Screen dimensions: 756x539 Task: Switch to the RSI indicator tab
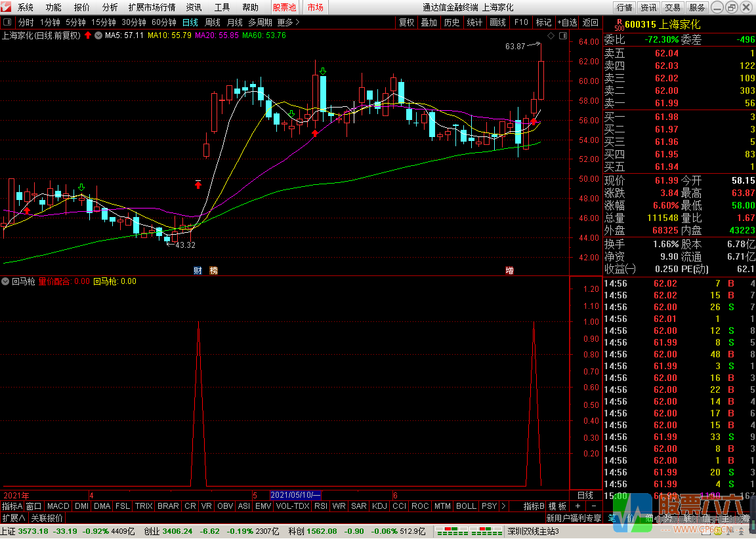(321, 506)
